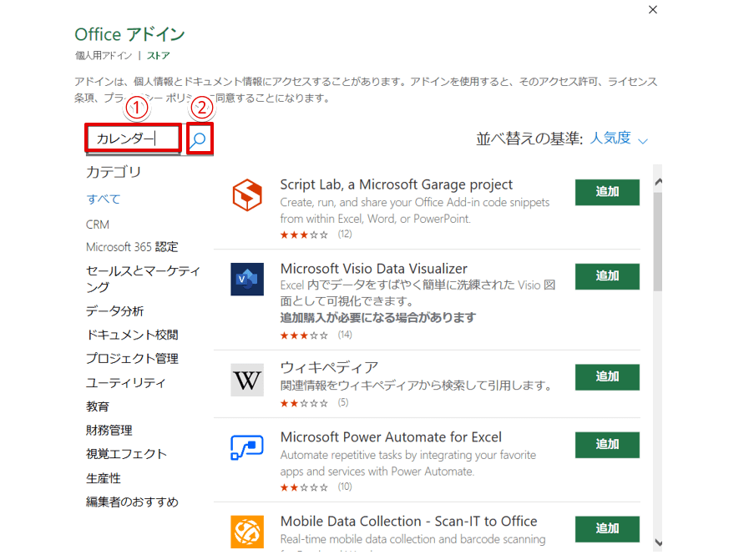Viewport: 749px width, 560px height.
Task: Select 教育 category
Action: pos(98,406)
